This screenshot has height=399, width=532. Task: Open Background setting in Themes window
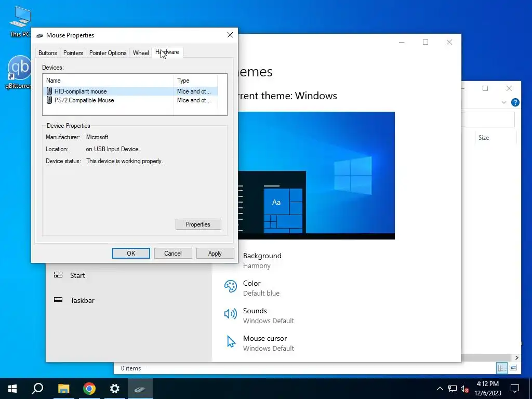tap(262, 261)
